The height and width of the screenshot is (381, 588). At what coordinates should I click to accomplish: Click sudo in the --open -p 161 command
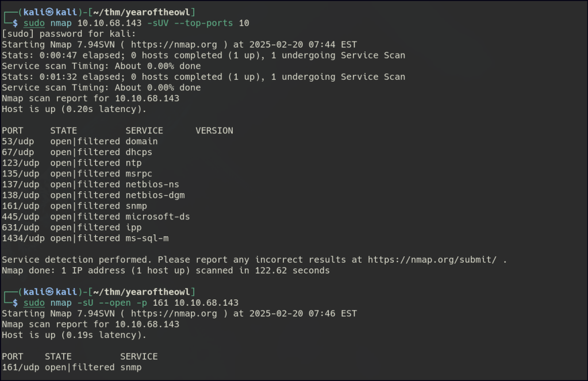click(34, 302)
